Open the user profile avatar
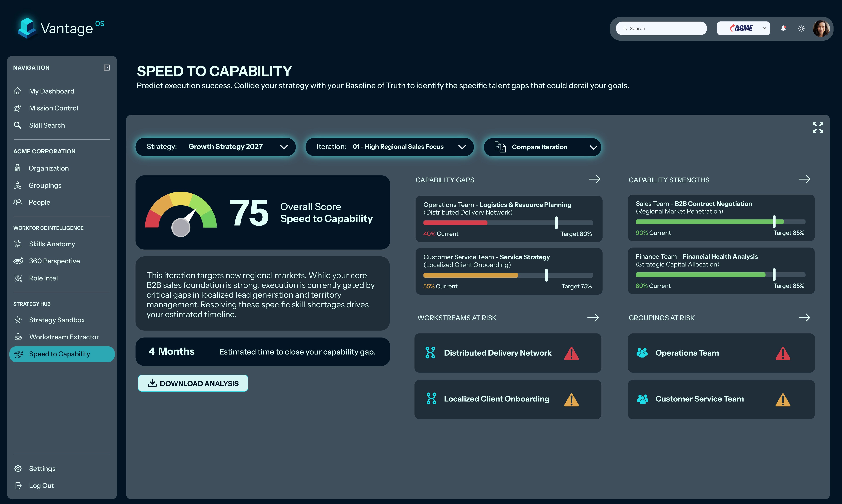 point(821,28)
